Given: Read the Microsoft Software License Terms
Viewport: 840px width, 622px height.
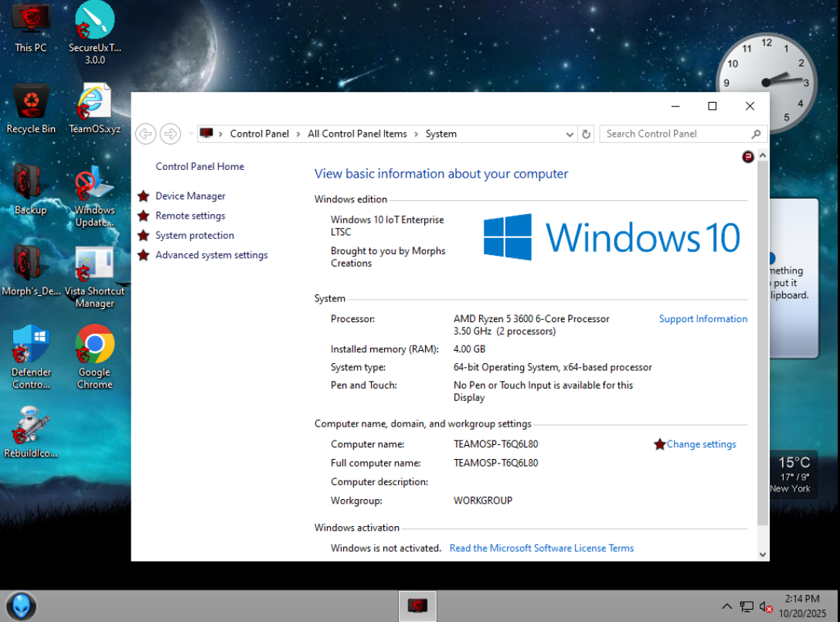Looking at the screenshot, I should [541, 548].
